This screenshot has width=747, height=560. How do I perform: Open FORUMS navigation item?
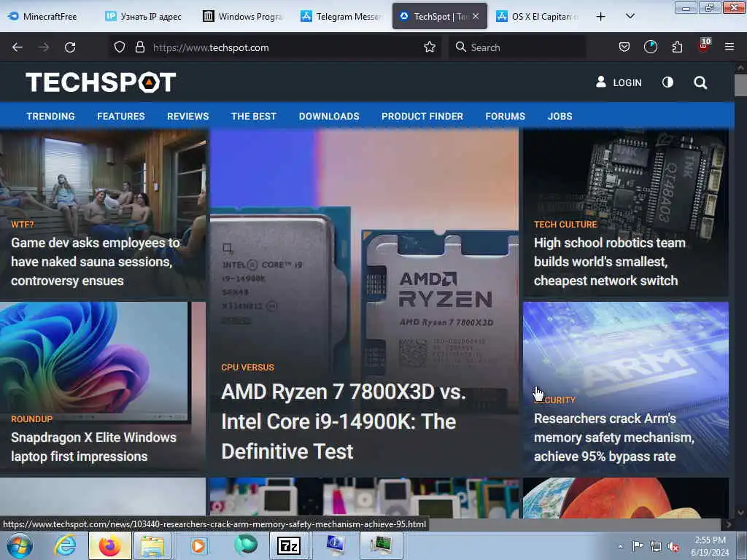tap(506, 116)
